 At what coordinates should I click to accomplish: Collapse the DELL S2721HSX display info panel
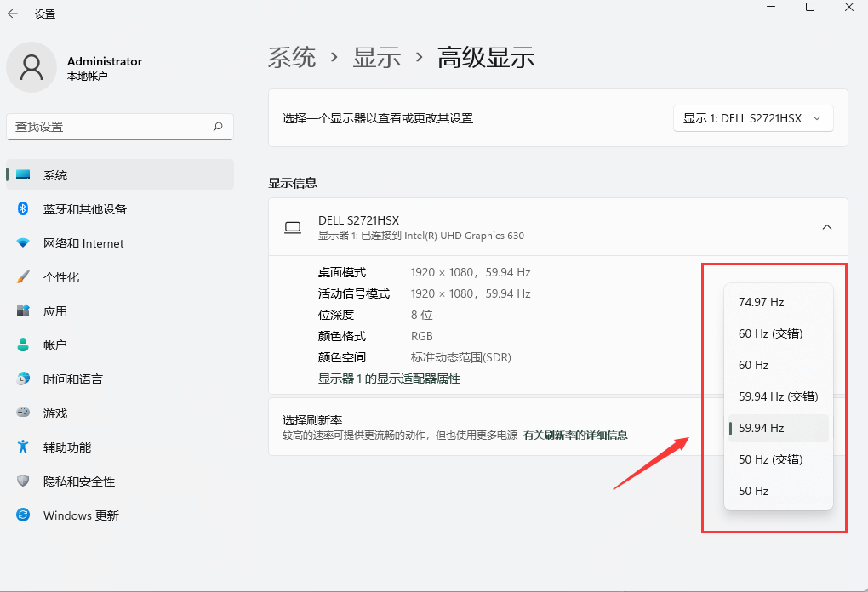tap(826, 227)
